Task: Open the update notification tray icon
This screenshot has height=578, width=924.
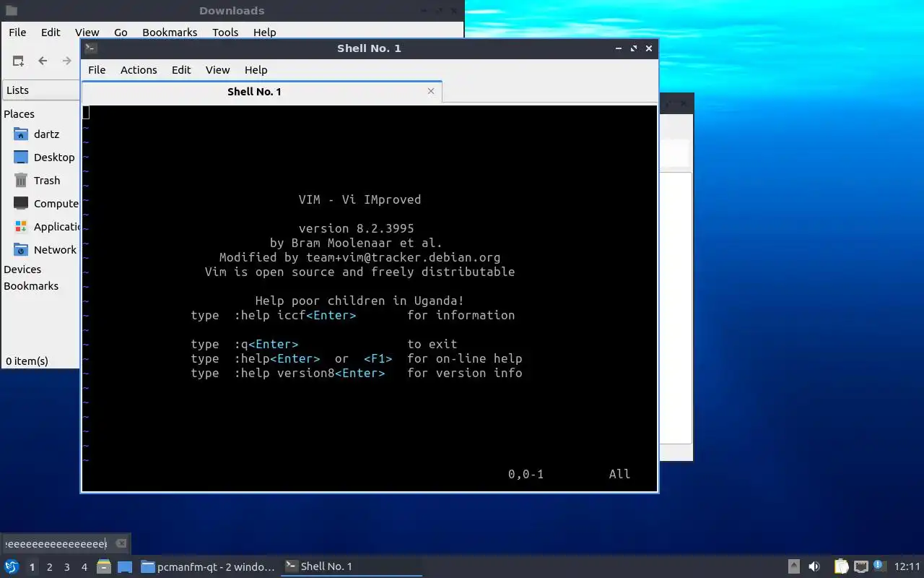Action: (x=879, y=566)
